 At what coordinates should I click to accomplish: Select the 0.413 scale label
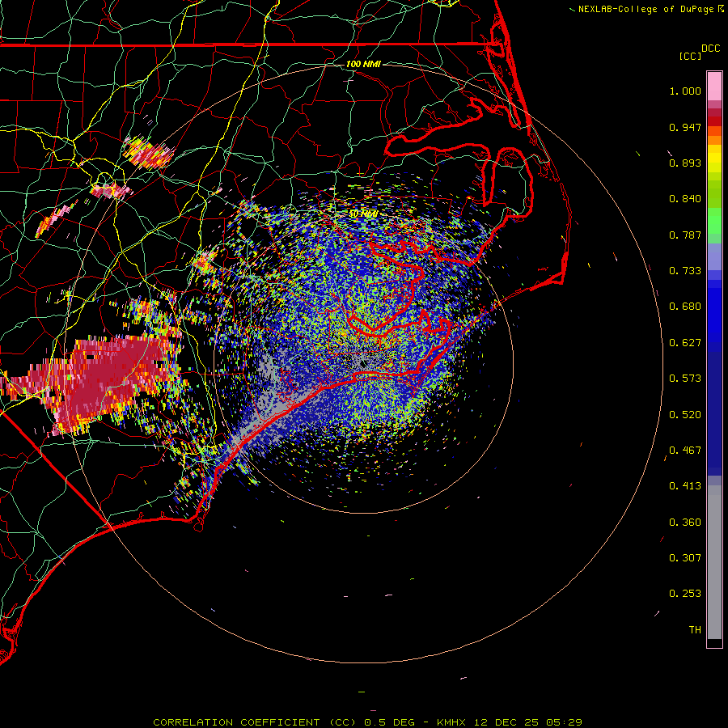click(x=685, y=486)
